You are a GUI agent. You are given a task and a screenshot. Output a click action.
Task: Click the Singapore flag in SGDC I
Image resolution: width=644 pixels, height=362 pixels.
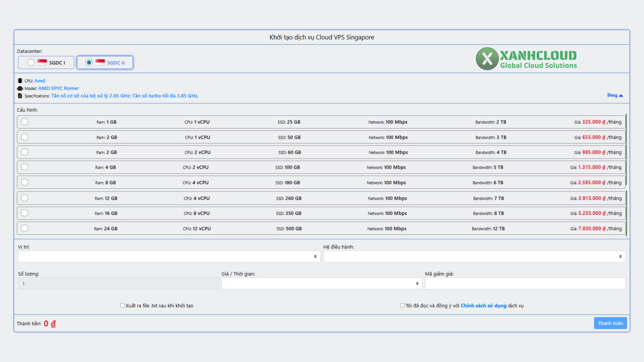[x=42, y=62]
